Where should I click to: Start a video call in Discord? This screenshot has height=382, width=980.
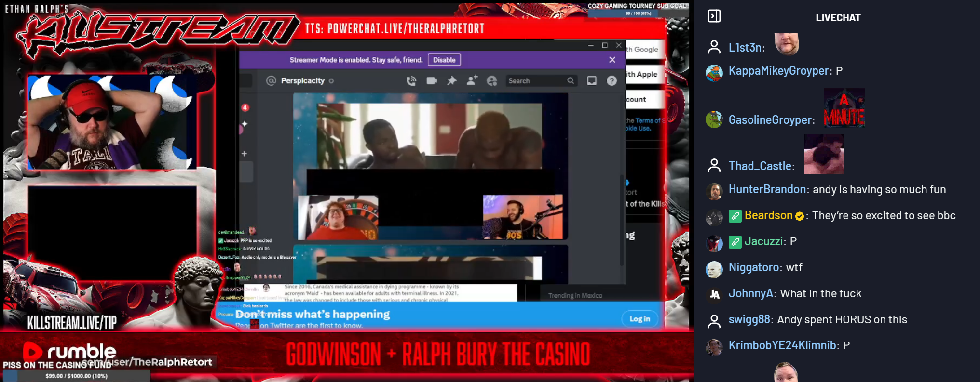pyautogui.click(x=432, y=81)
